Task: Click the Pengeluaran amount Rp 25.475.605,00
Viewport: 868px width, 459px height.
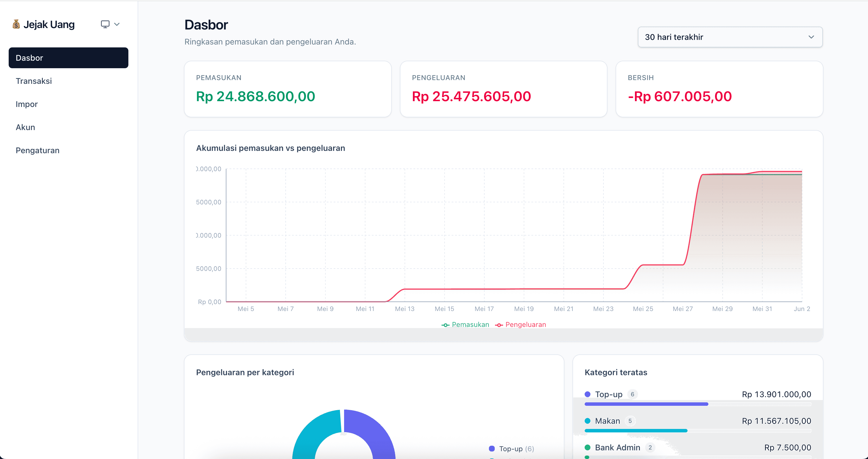Action: [x=471, y=97]
